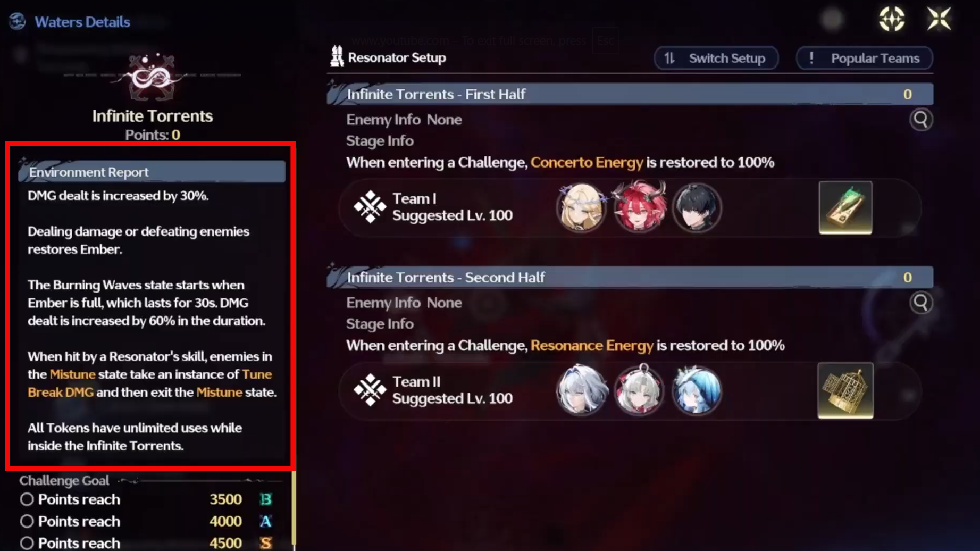Open Team II golden birdcage token
Viewport: 980px width, 551px height.
click(x=845, y=390)
